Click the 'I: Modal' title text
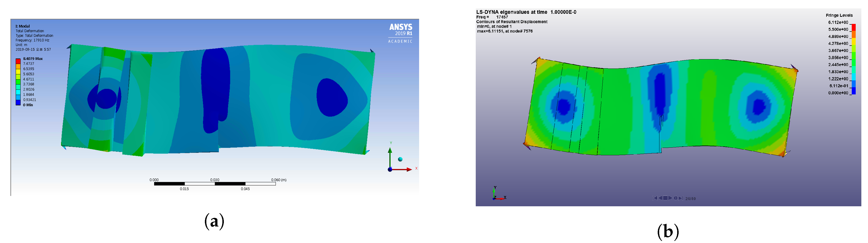Screen dimensions: 868x243 [x=23, y=26]
